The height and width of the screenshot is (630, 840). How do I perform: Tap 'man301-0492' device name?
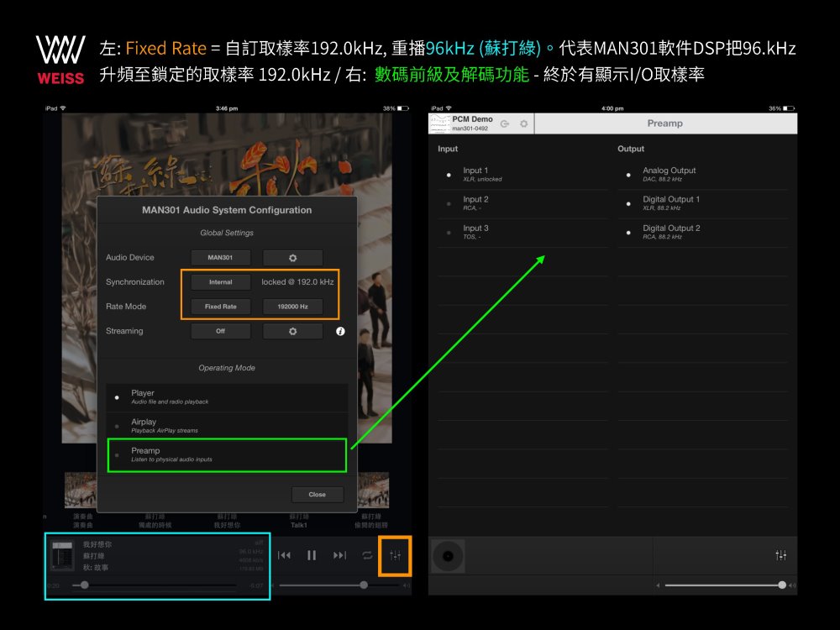470,129
